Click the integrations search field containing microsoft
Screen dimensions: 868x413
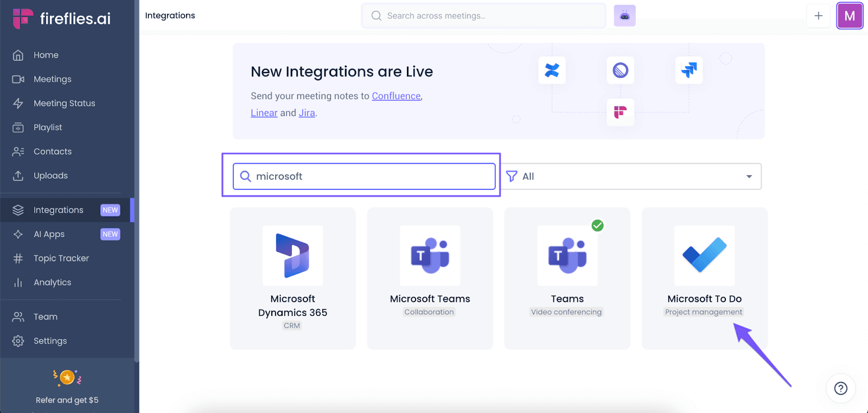click(364, 176)
